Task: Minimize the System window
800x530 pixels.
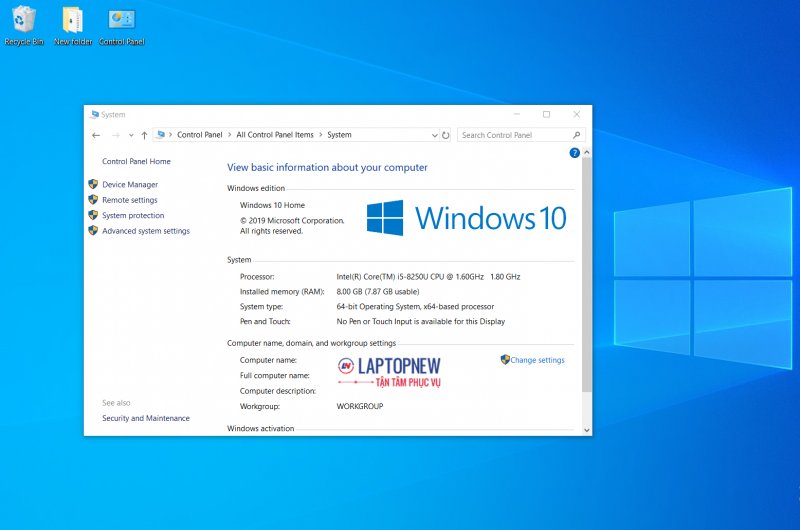Action: click(x=517, y=114)
